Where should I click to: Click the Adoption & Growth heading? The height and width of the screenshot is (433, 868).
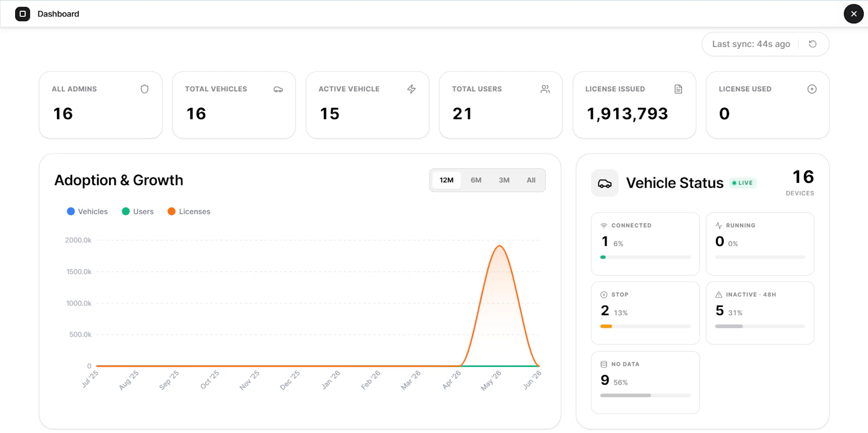(x=119, y=180)
